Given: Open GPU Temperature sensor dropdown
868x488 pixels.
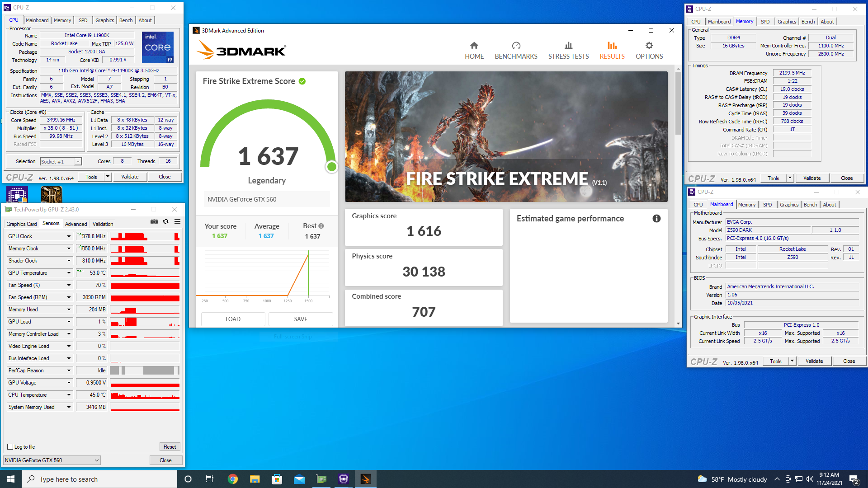Looking at the screenshot, I should pyautogui.click(x=69, y=273).
